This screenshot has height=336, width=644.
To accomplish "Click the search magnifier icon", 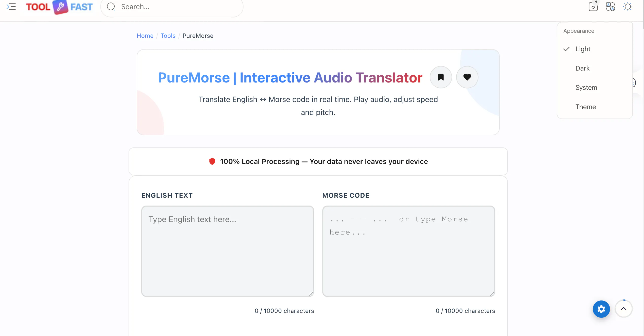I will 111,7.
